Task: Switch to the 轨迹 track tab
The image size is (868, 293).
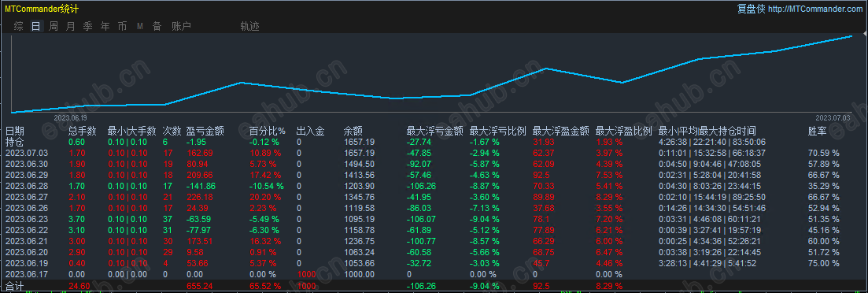Action: [x=249, y=26]
